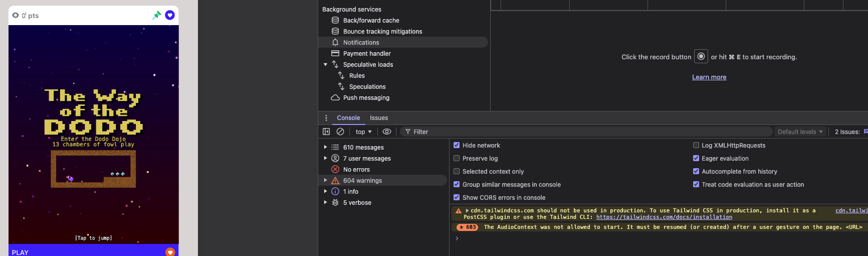Open the top context dropdown
The height and width of the screenshot is (256, 868).
(x=363, y=132)
